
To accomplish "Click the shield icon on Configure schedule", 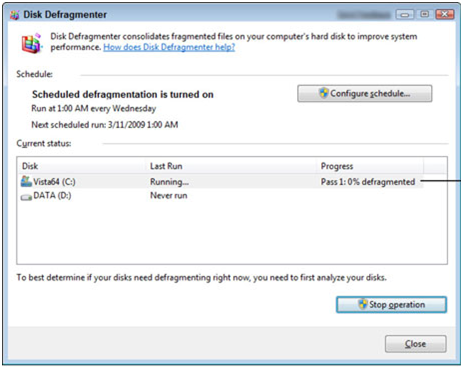I will coord(323,93).
